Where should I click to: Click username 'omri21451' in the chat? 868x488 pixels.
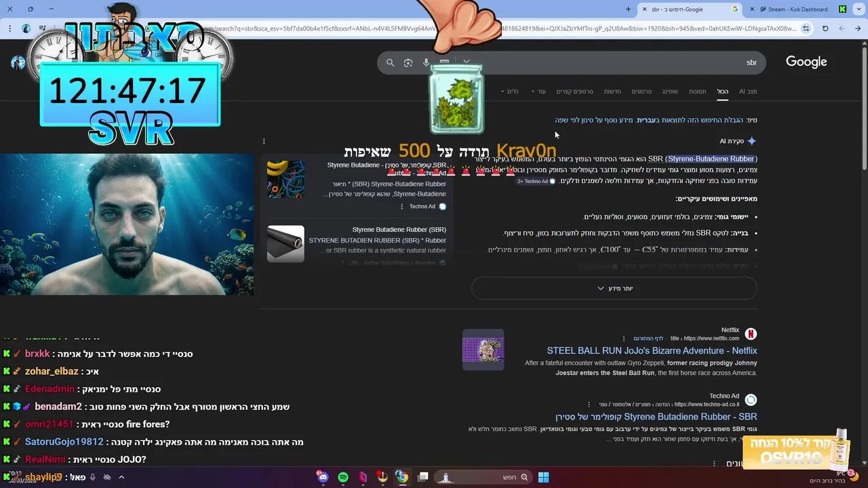[x=49, y=424]
